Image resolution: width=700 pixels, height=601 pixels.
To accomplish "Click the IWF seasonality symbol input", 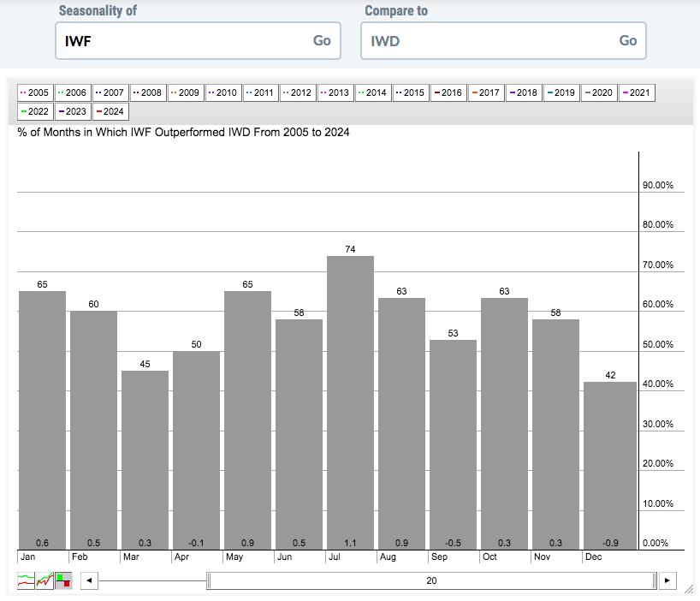I will click(184, 40).
